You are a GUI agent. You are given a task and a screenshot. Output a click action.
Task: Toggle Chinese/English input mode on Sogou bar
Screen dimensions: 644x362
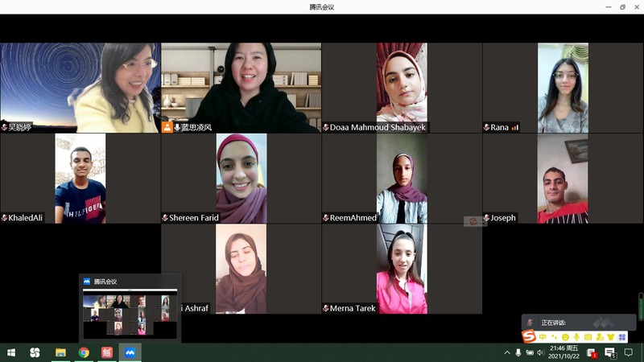(543, 336)
